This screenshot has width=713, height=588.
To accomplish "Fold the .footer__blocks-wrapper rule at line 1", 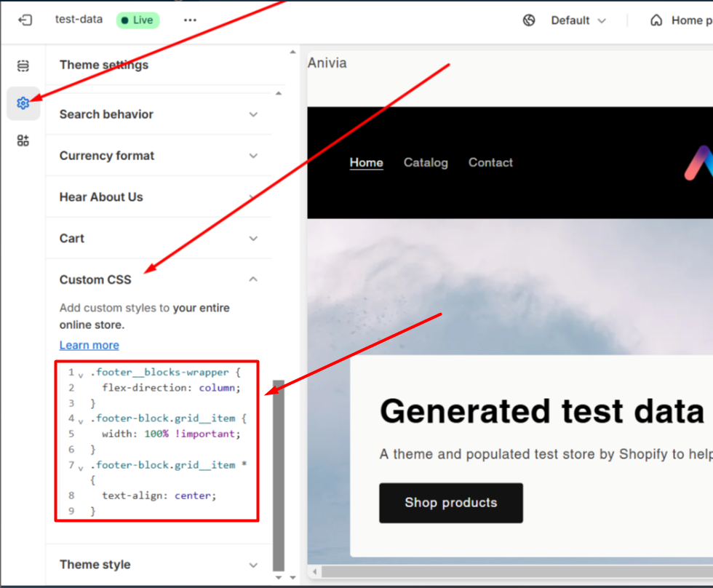I will tap(81, 376).
